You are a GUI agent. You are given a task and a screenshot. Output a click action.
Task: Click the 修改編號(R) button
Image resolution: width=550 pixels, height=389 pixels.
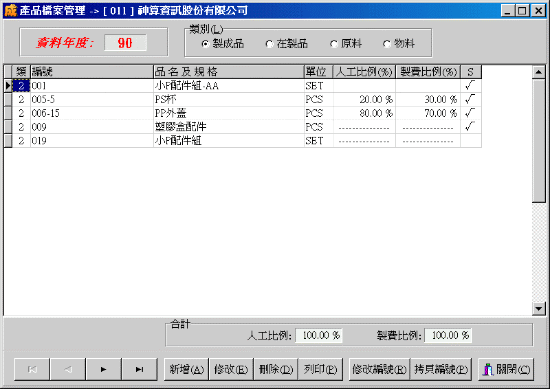[379, 369]
